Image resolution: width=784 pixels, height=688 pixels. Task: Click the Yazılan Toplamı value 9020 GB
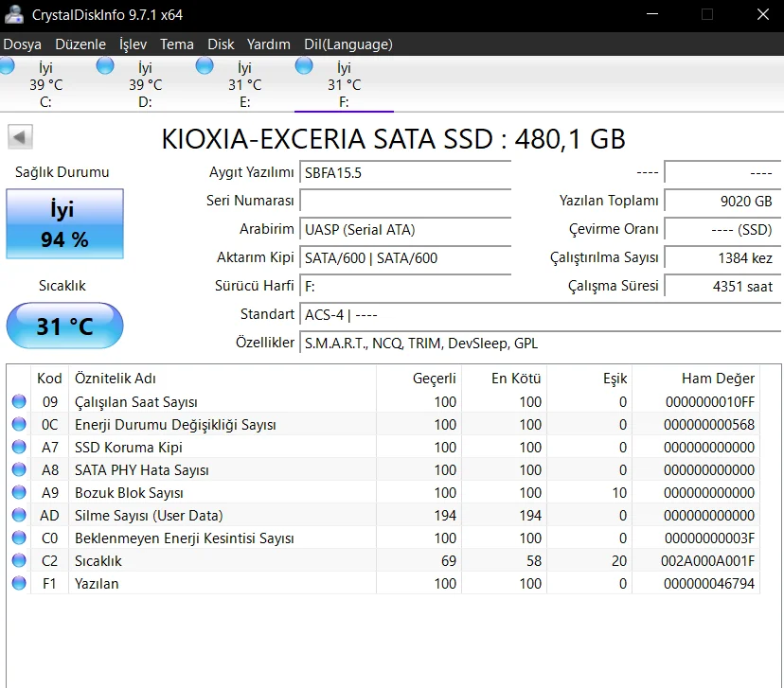722,202
